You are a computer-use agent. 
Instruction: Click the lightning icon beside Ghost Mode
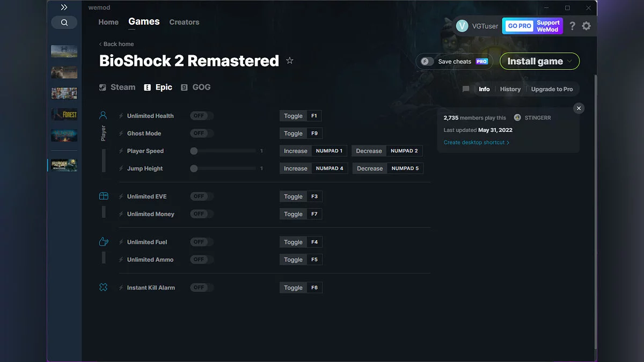[121, 133]
